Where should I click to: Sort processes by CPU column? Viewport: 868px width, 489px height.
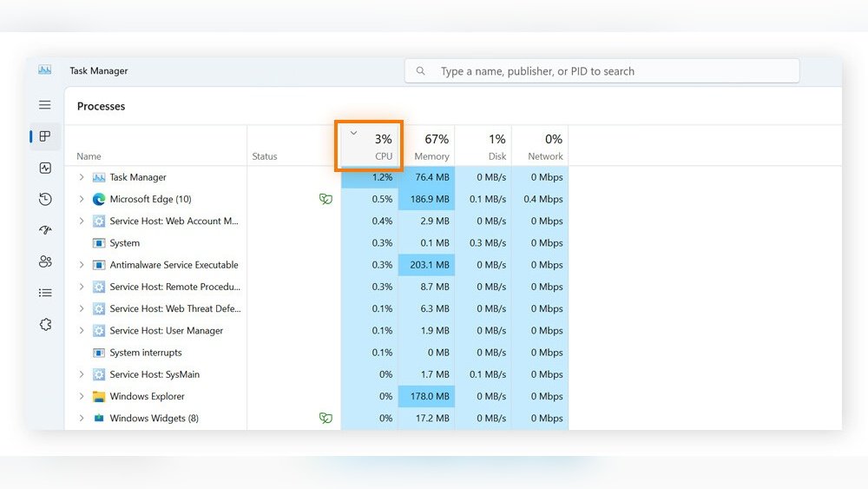click(371, 146)
